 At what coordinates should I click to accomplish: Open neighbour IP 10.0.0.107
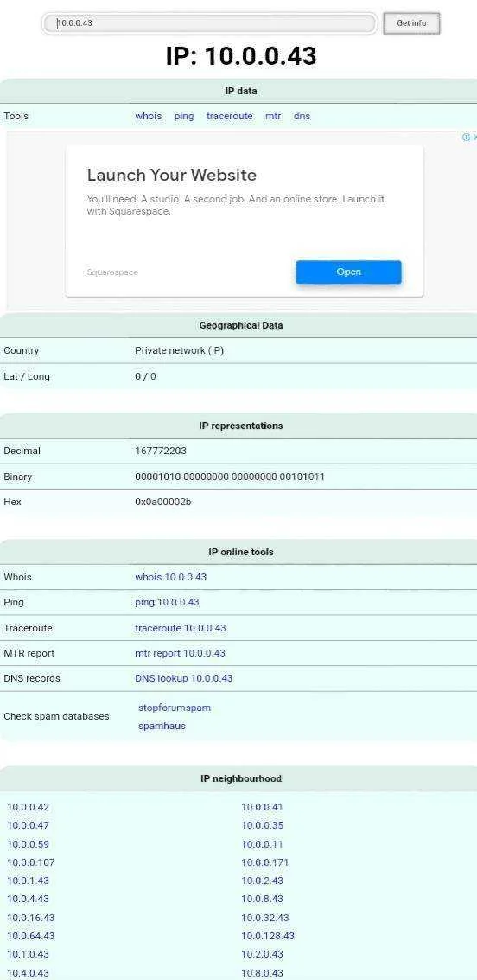pos(30,862)
